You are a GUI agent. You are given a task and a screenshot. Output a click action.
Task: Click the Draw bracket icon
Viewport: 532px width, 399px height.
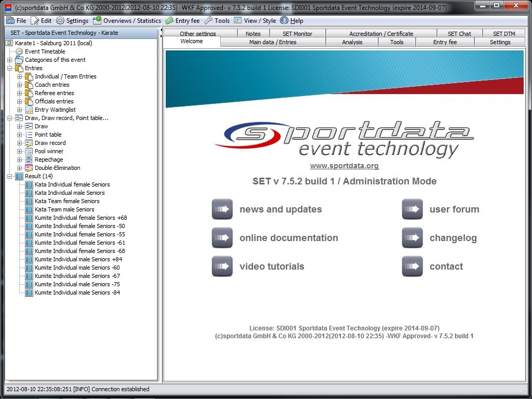29,126
